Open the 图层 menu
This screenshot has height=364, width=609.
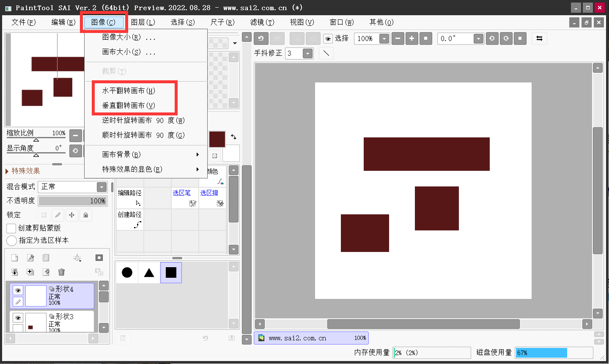(x=143, y=22)
